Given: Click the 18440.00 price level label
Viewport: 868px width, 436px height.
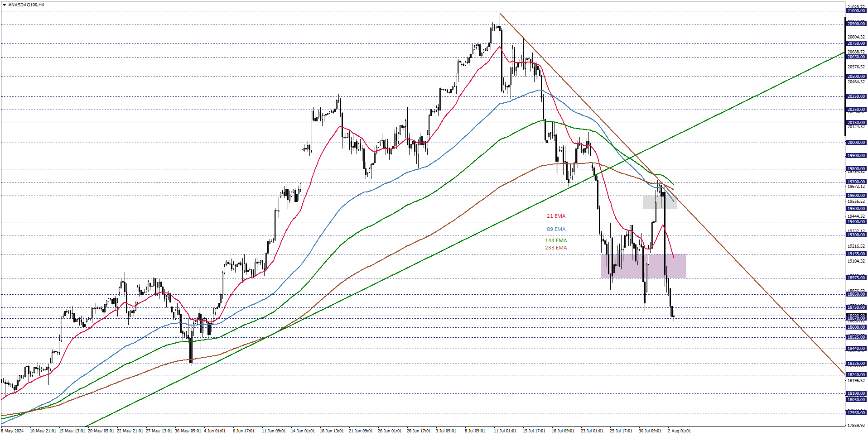Looking at the screenshot, I should coord(856,349).
